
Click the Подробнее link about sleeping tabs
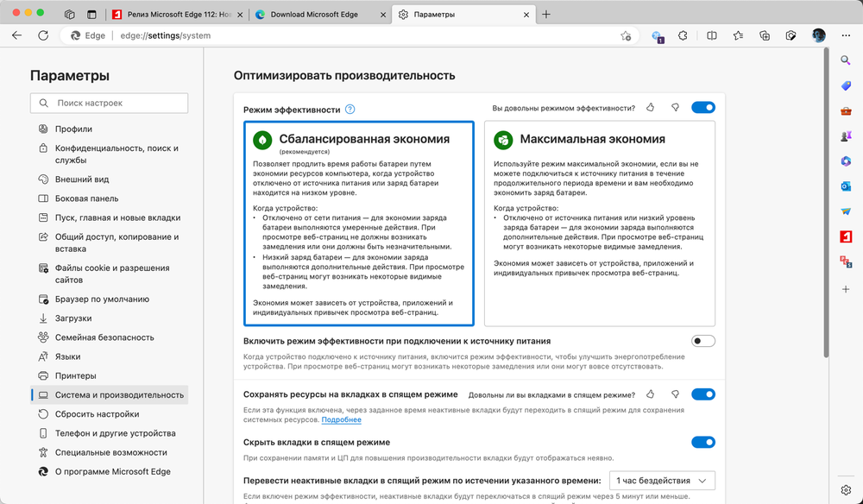point(341,419)
